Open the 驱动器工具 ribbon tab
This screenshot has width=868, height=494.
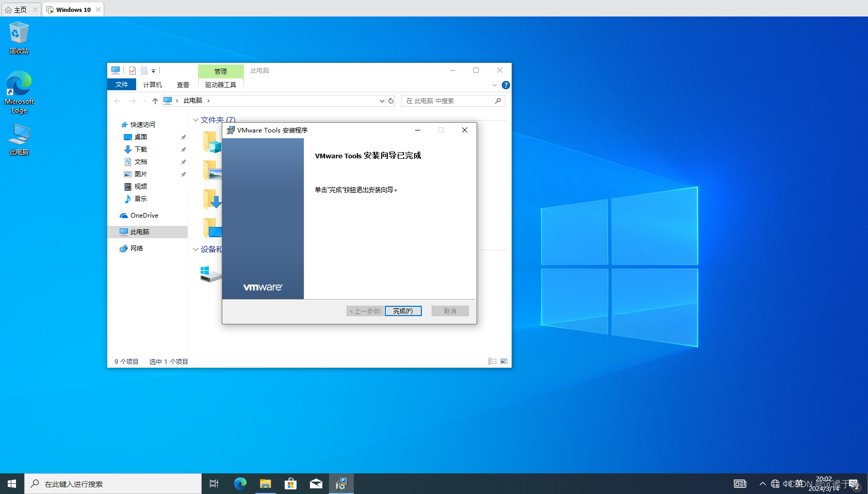(220, 85)
